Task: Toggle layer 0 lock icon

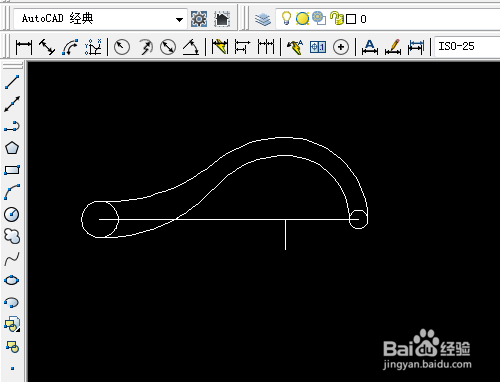Action: click(x=337, y=18)
